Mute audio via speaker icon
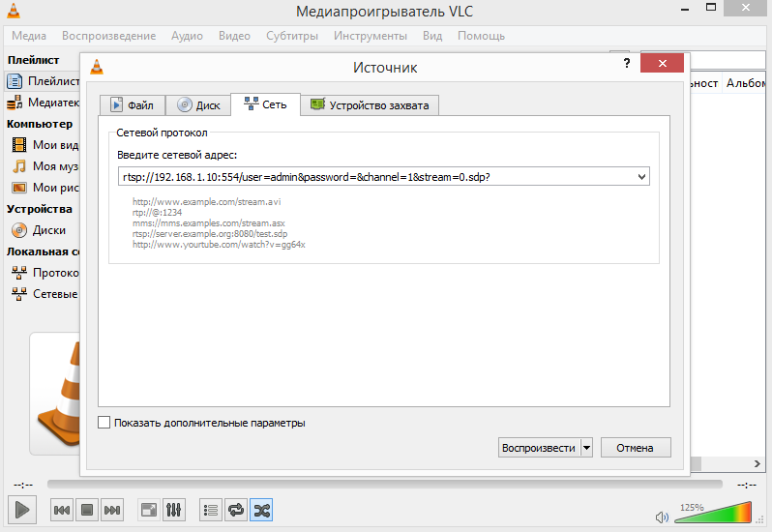 pos(662,517)
